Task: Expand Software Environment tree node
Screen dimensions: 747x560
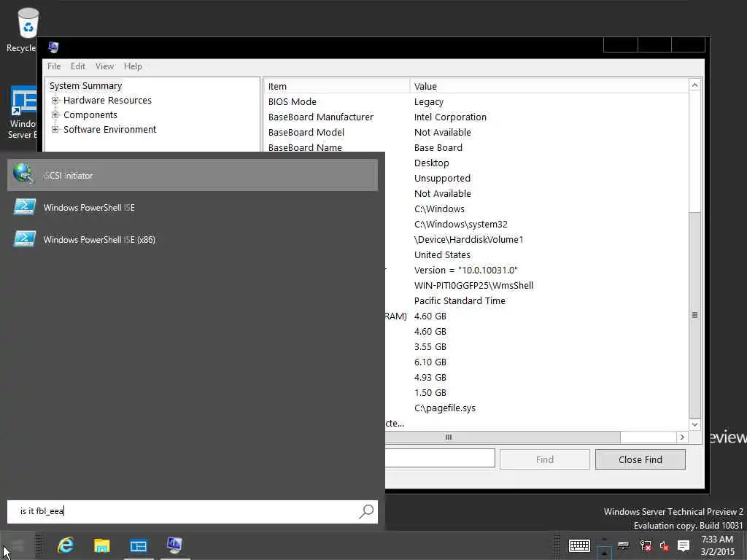Action: (x=55, y=130)
